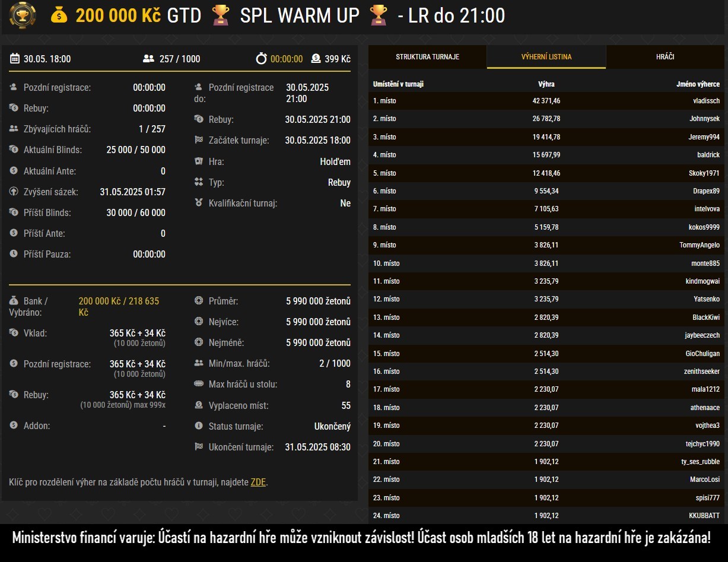Click the info icon beside Status turnaje
This screenshot has width=728, height=562.
coord(199,426)
